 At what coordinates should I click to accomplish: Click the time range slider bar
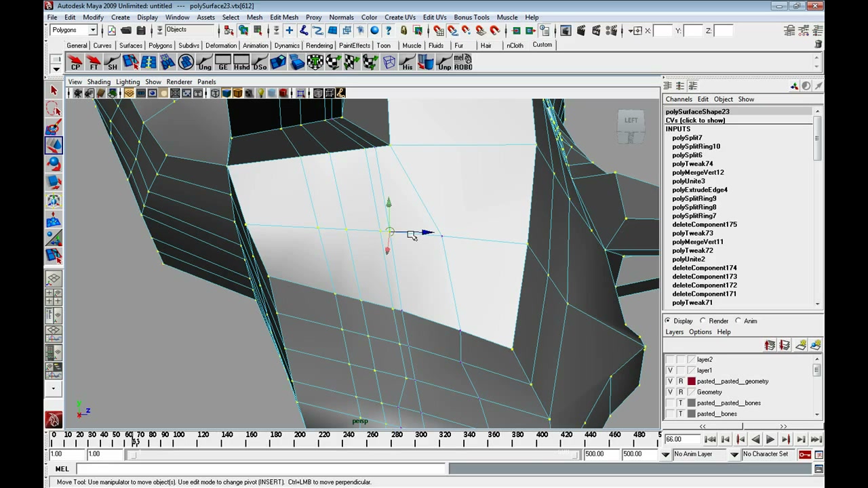(x=354, y=454)
